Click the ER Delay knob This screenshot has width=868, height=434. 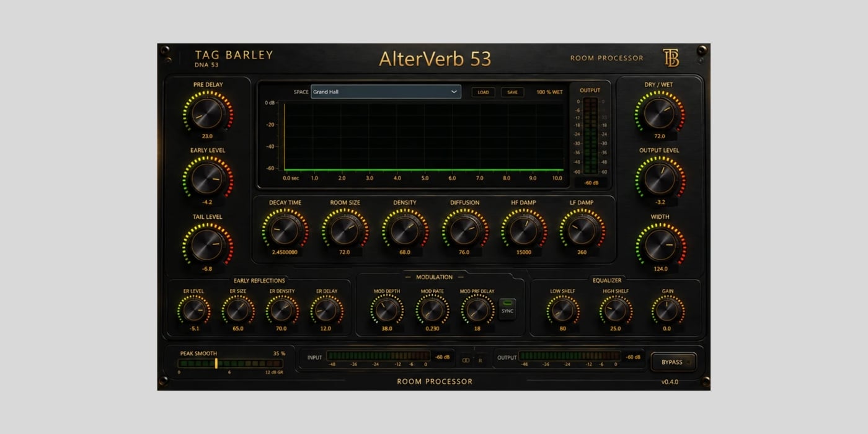click(327, 310)
